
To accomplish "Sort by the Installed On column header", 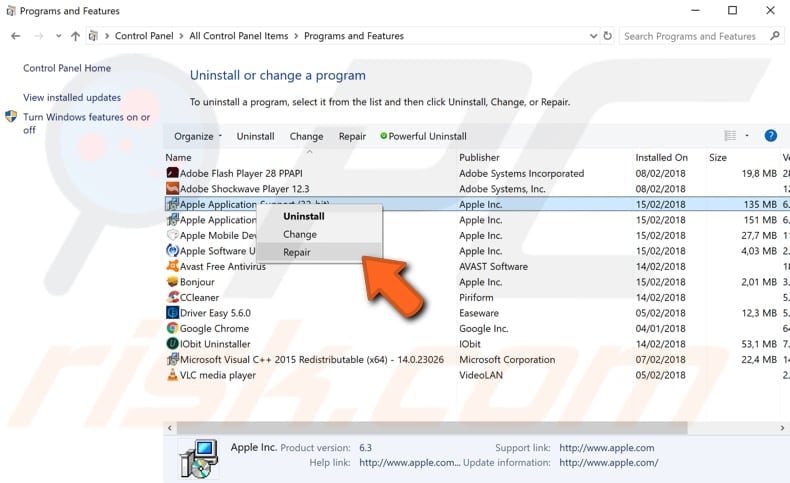I will (662, 157).
